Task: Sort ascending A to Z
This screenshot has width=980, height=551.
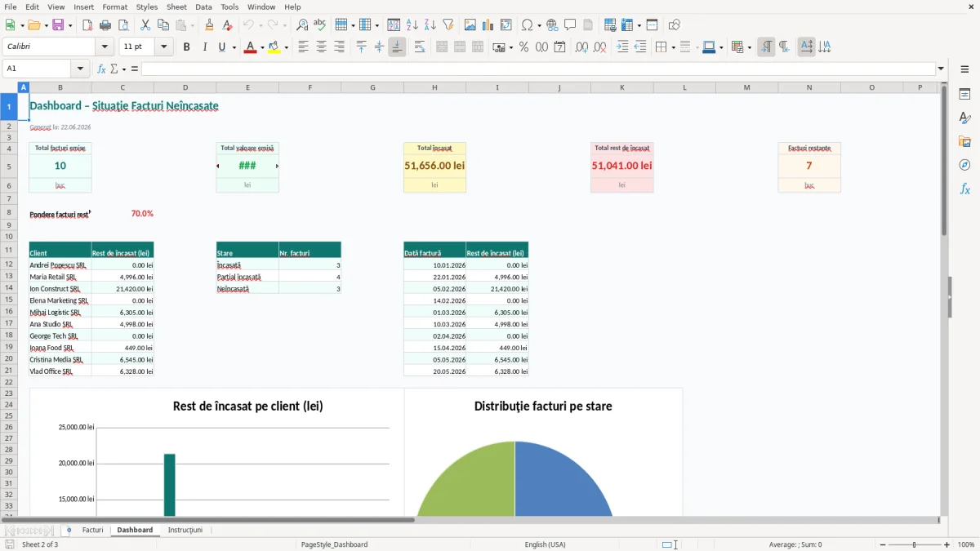Action: point(412,25)
